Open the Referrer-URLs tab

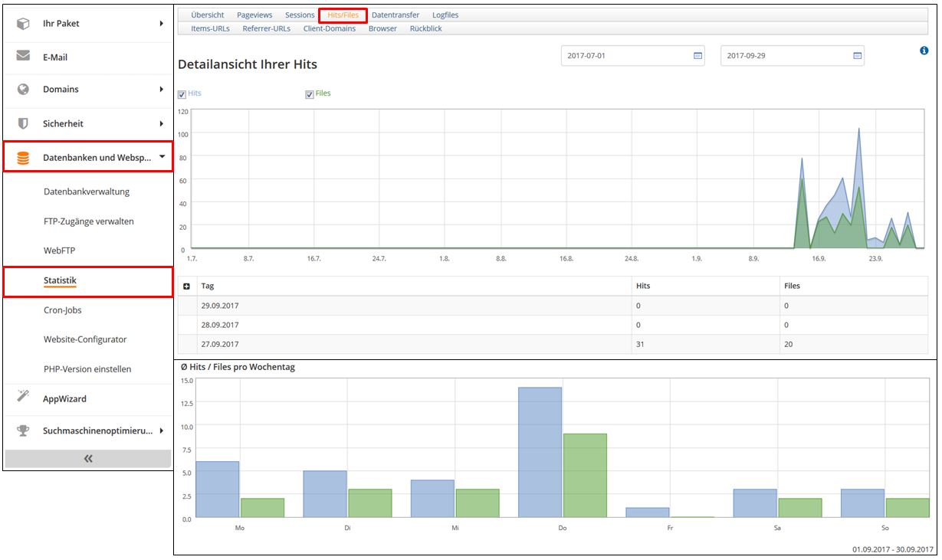tap(266, 28)
